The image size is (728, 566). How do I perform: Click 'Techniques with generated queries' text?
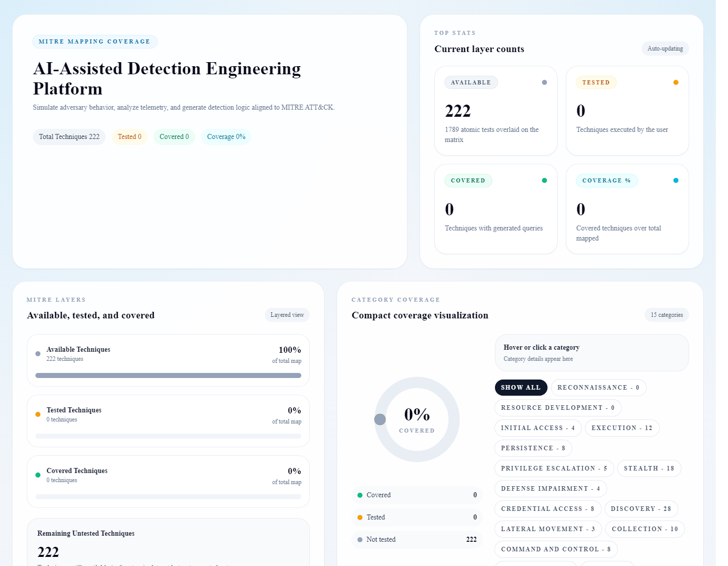click(494, 228)
